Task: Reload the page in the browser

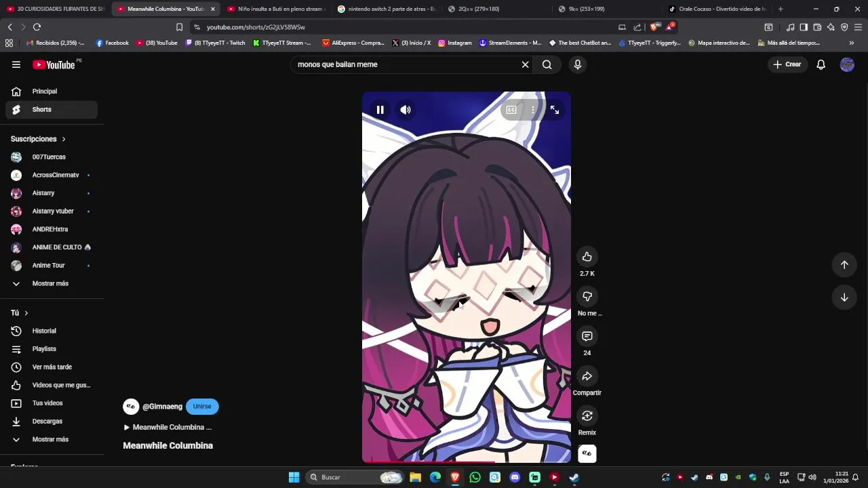Action: coord(37,27)
